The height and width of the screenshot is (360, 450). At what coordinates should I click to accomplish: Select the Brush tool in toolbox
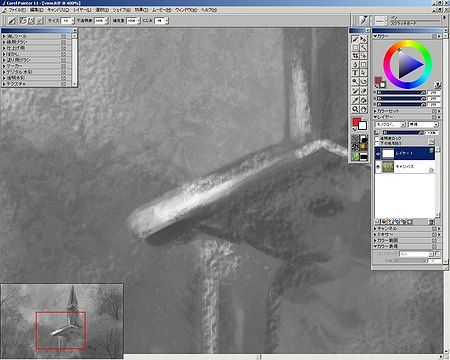click(x=355, y=40)
